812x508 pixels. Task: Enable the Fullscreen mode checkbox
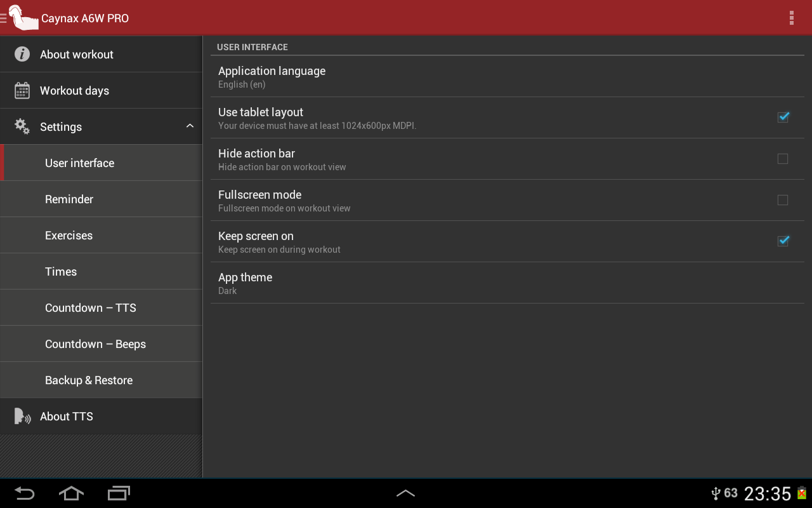[783, 200]
